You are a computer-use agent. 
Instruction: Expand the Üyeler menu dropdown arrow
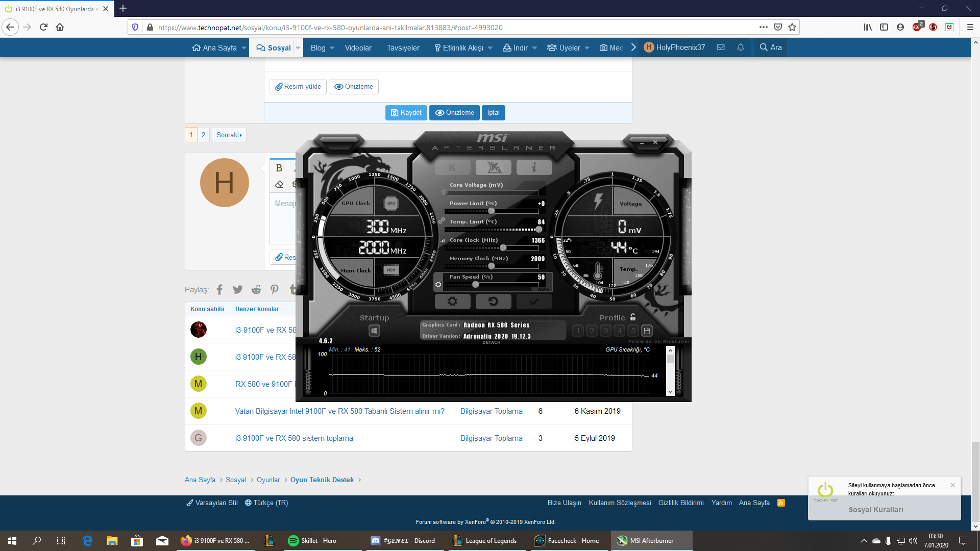click(587, 48)
